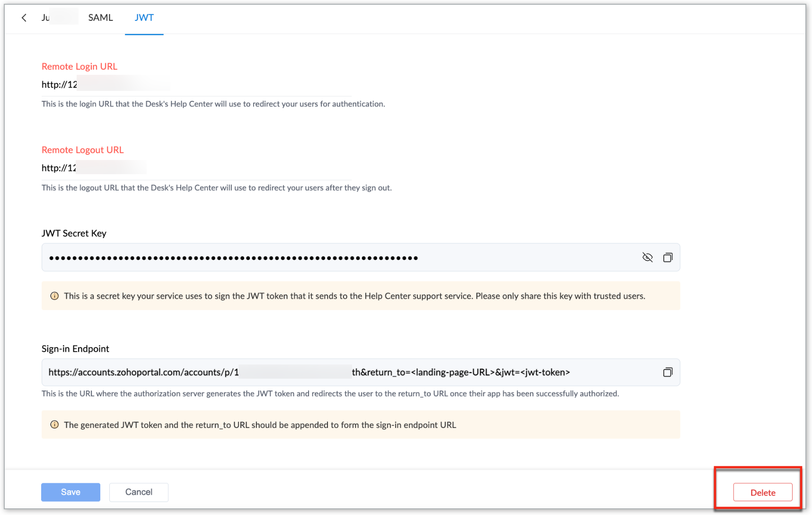Viewport: 812px width, 515px height.
Task: Focus the Remote Login URL field
Action: point(196,85)
